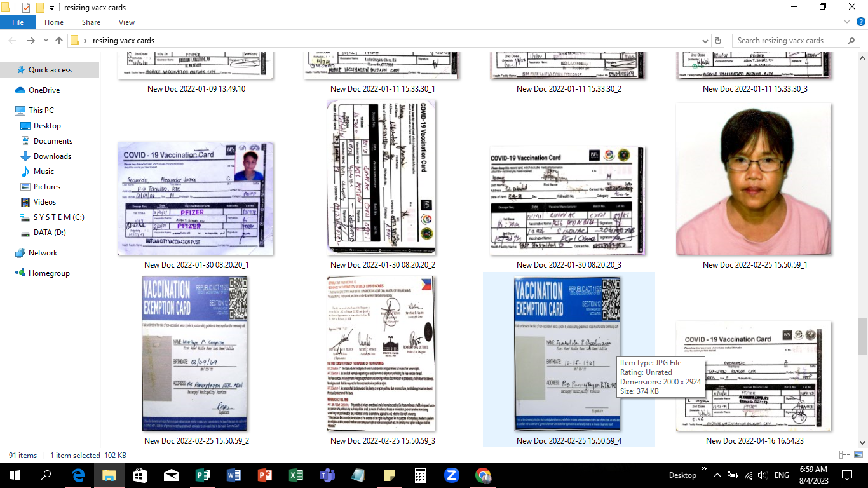Open Google Chrome from the taskbar
The height and width of the screenshot is (488, 868).
pos(484,475)
